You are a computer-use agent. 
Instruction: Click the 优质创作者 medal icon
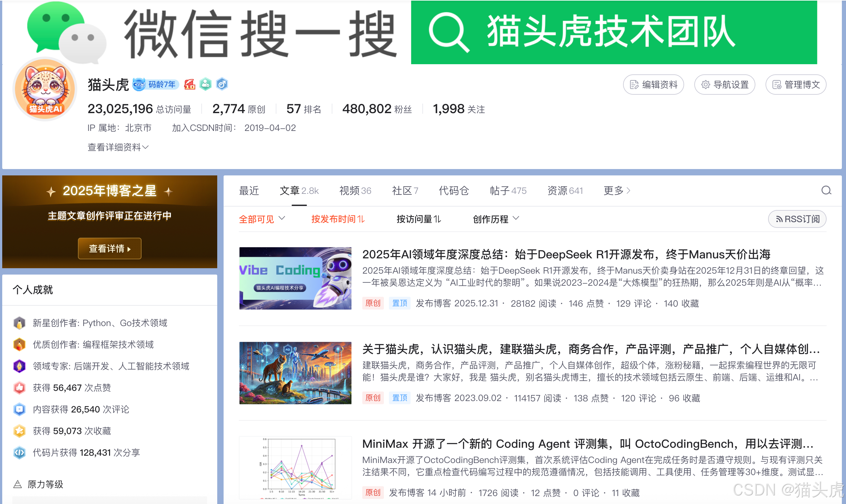tap(19, 344)
